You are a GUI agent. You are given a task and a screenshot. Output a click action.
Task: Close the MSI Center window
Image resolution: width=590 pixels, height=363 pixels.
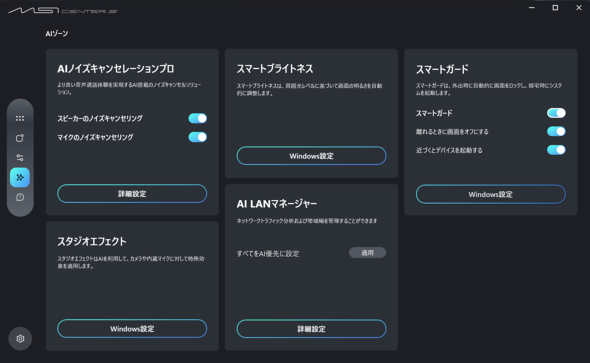point(579,8)
